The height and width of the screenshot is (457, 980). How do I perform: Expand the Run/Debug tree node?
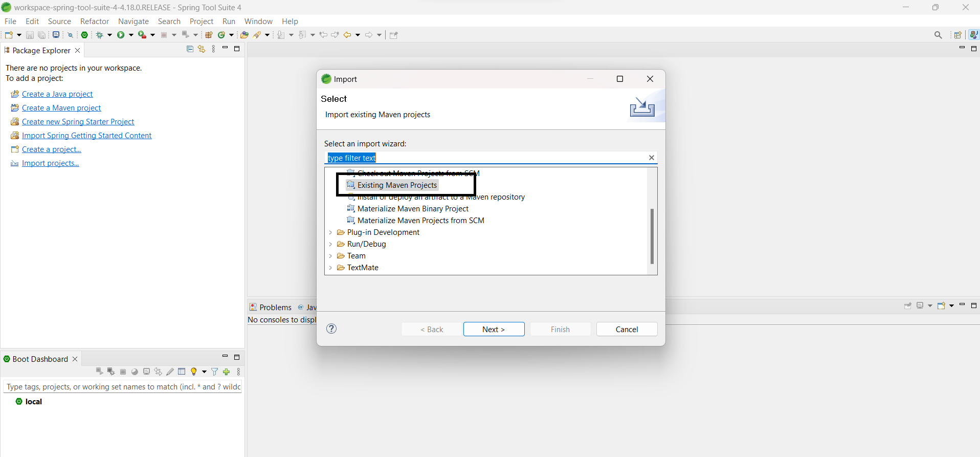(330, 244)
